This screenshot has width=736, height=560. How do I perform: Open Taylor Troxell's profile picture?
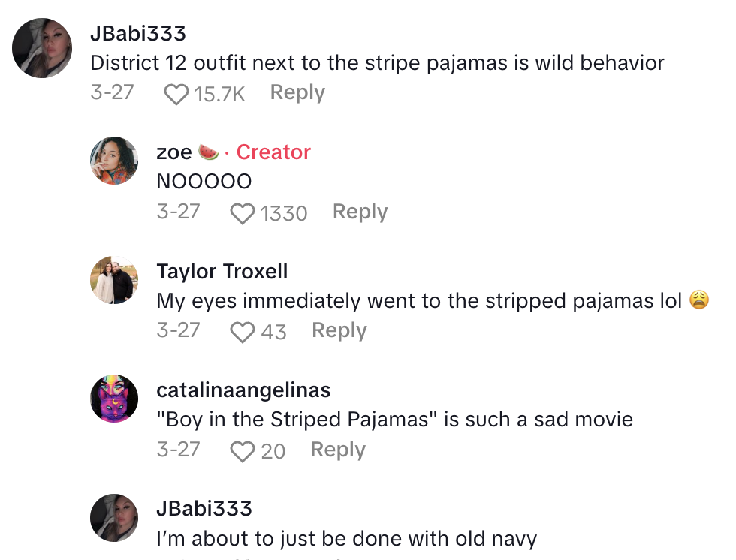pyautogui.click(x=114, y=280)
